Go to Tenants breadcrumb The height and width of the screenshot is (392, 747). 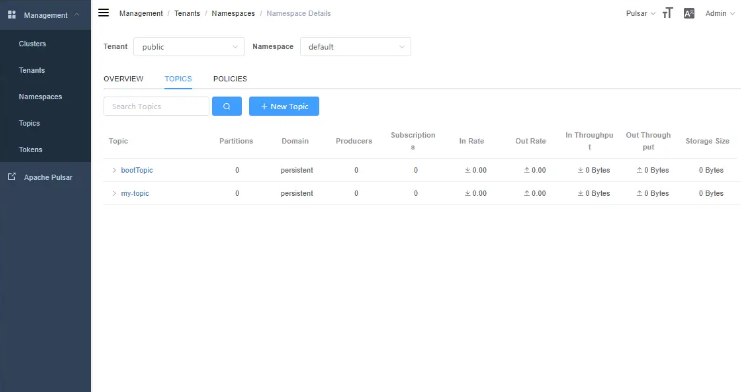(x=187, y=13)
